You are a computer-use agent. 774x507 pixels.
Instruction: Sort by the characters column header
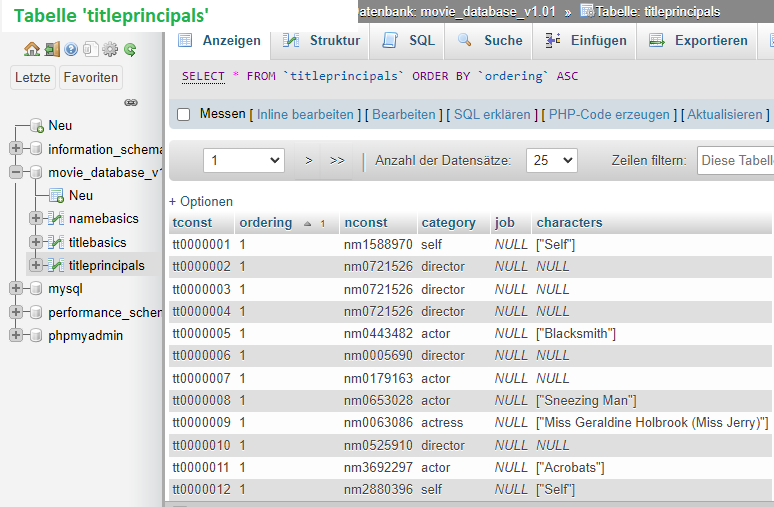coord(569,223)
